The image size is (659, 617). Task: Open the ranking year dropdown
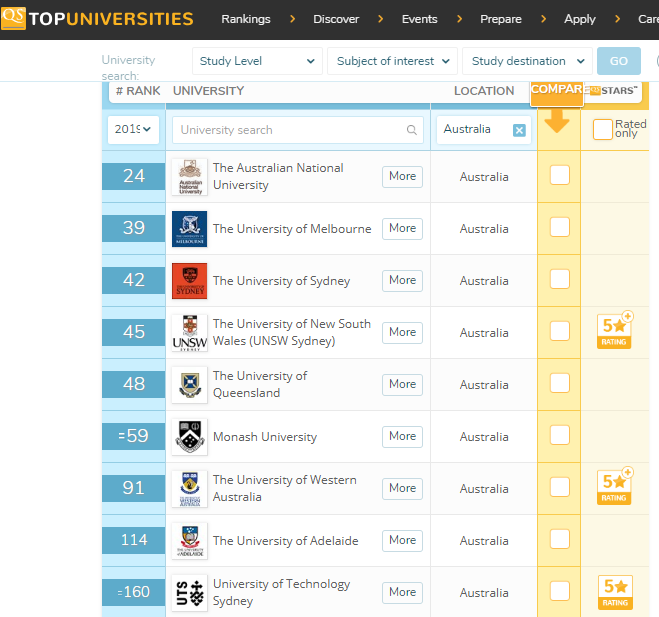point(133,129)
